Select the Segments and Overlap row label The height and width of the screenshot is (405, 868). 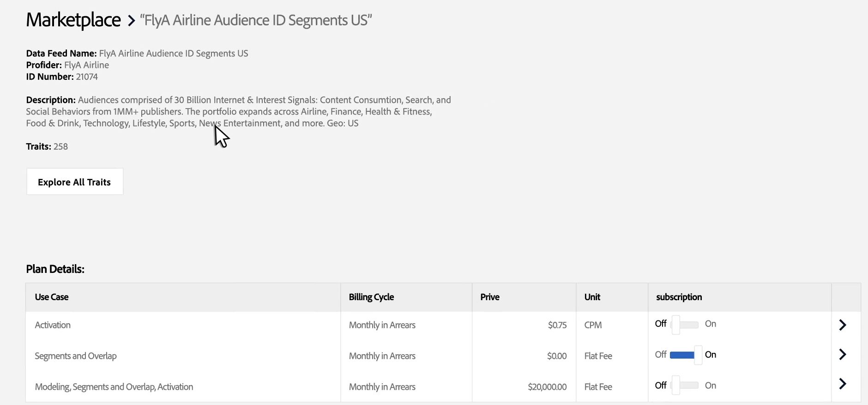[76, 356]
